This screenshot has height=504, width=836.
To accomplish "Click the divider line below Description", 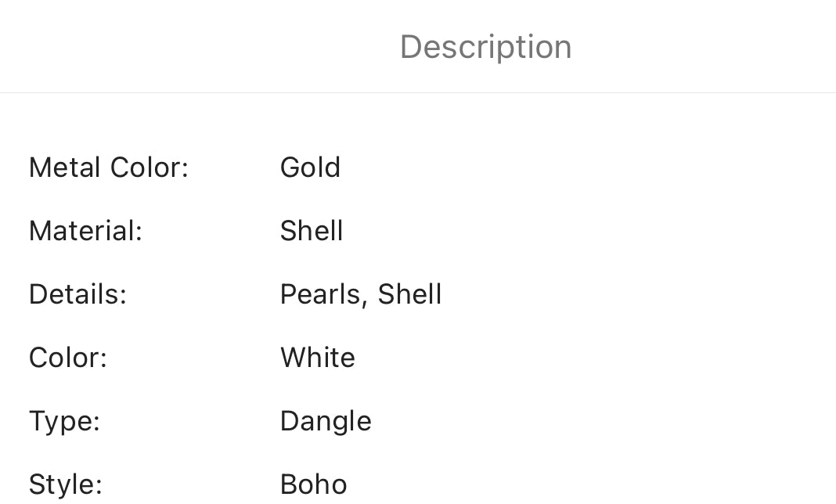I will [x=418, y=93].
